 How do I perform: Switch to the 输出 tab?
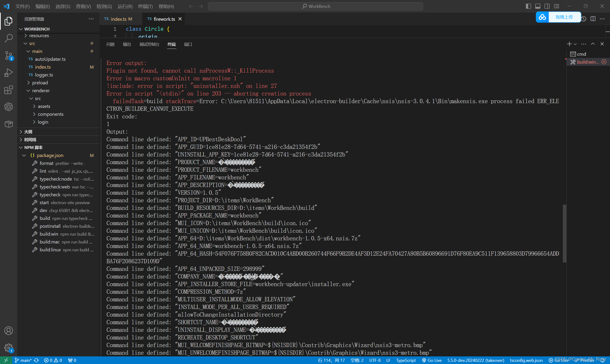tap(127, 44)
